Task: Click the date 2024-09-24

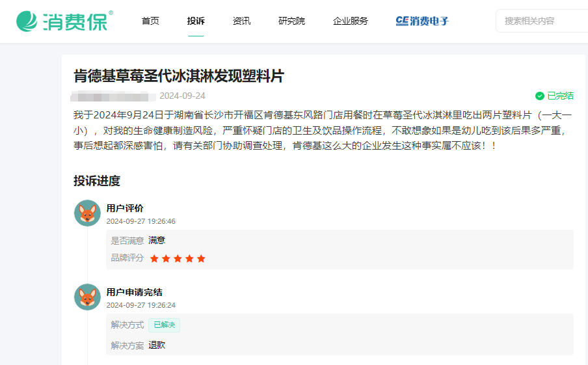Action: pyautogui.click(x=183, y=96)
